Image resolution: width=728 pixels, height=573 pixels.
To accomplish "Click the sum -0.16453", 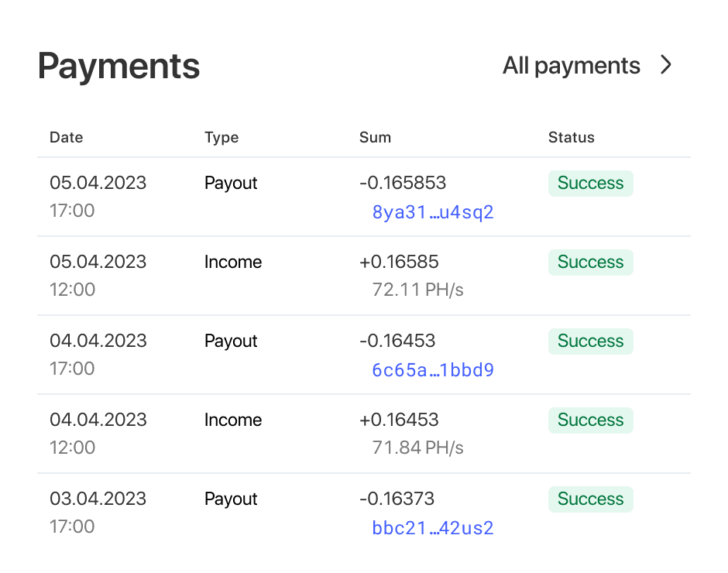I will pyautogui.click(x=397, y=341).
